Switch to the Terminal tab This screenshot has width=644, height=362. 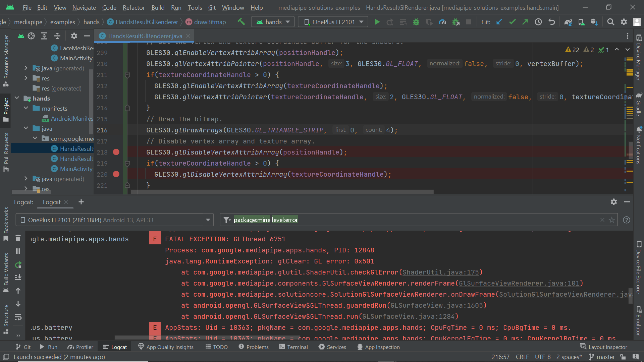(298, 347)
